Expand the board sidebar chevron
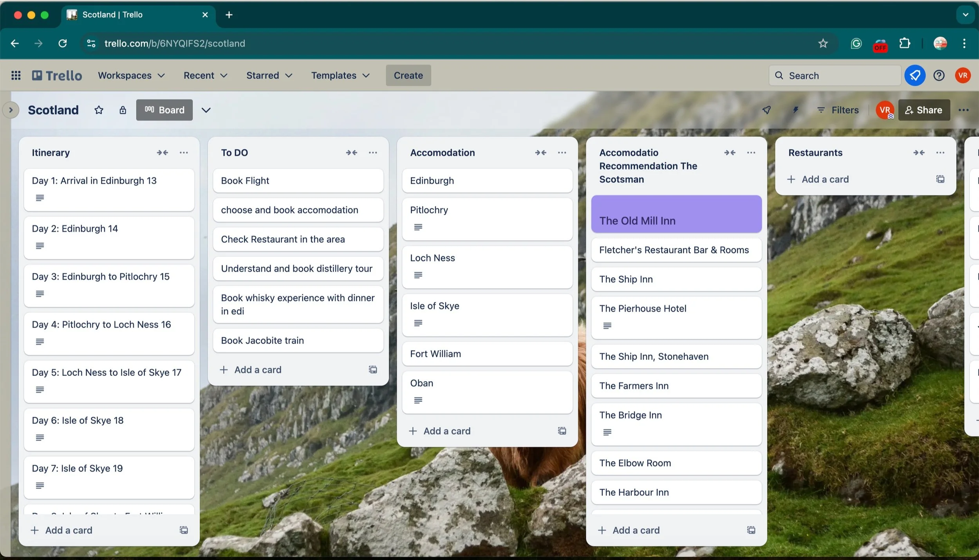The image size is (979, 560). pyautogui.click(x=11, y=110)
